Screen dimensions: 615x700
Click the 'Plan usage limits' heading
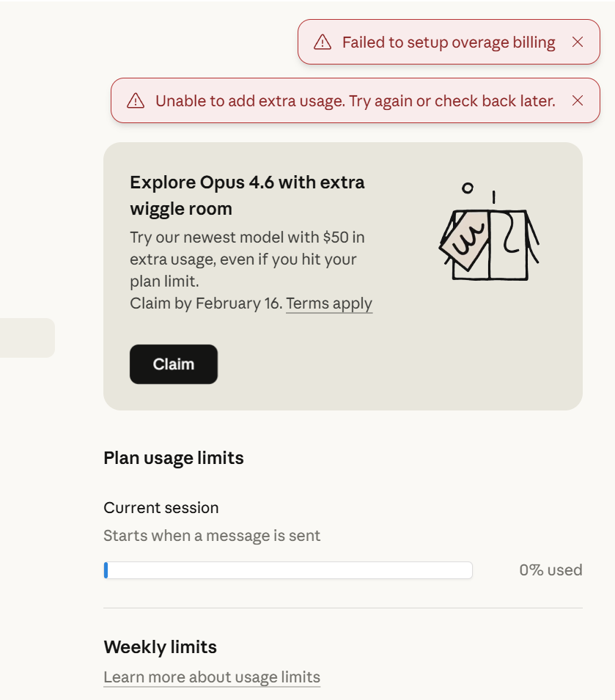tap(174, 458)
